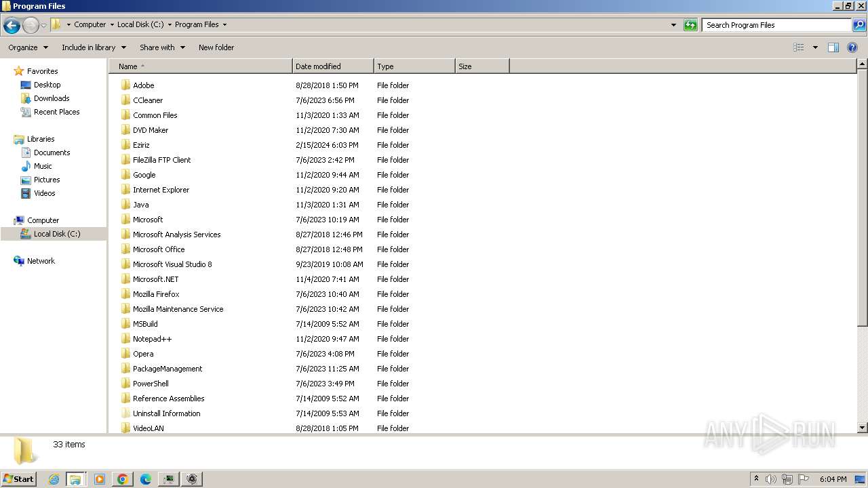
Task: Select the Reference Assemblies folder name
Action: coord(168,399)
